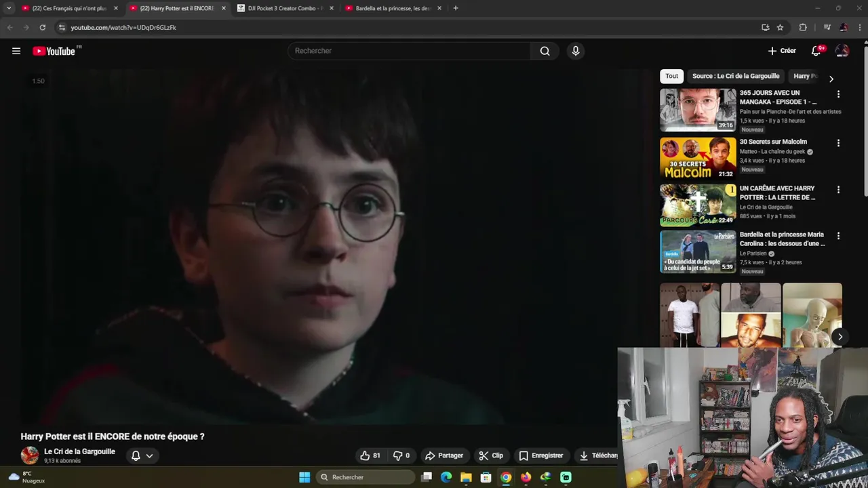Open the channel avatar of Le Cri de la Gargouille
868x488 pixels.
tap(30, 455)
